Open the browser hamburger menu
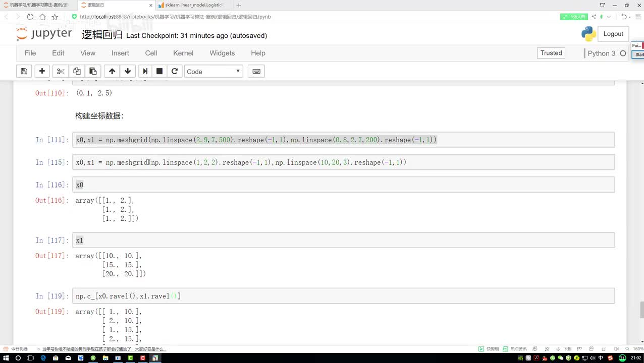 [638, 17]
